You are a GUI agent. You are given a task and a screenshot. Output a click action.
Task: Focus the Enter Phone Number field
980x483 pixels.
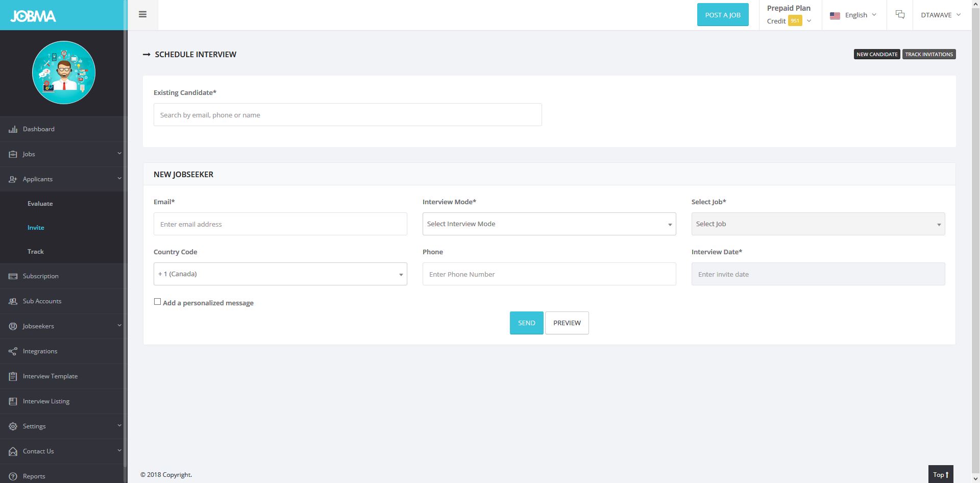coord(549,274)
